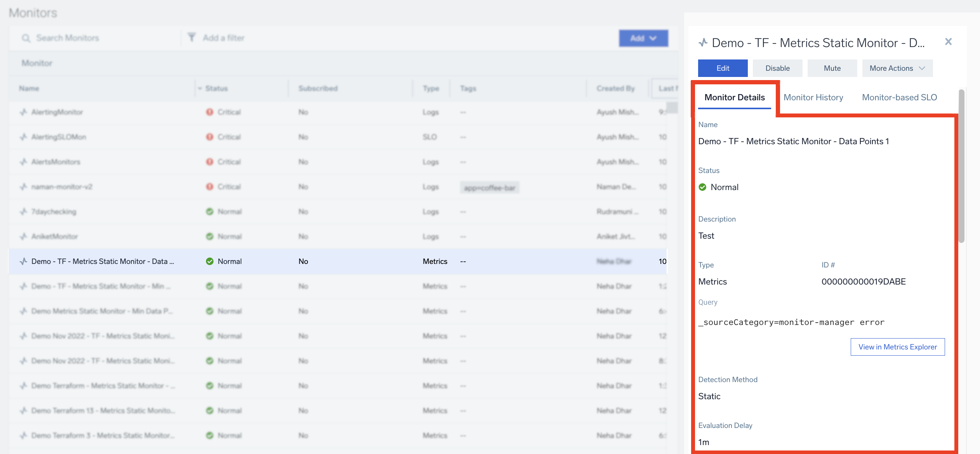Click the monitor pulse icon beside AlertingMonitor
Image resolution: width=980 pixels, height=454 pixels.
click(24, 112)
